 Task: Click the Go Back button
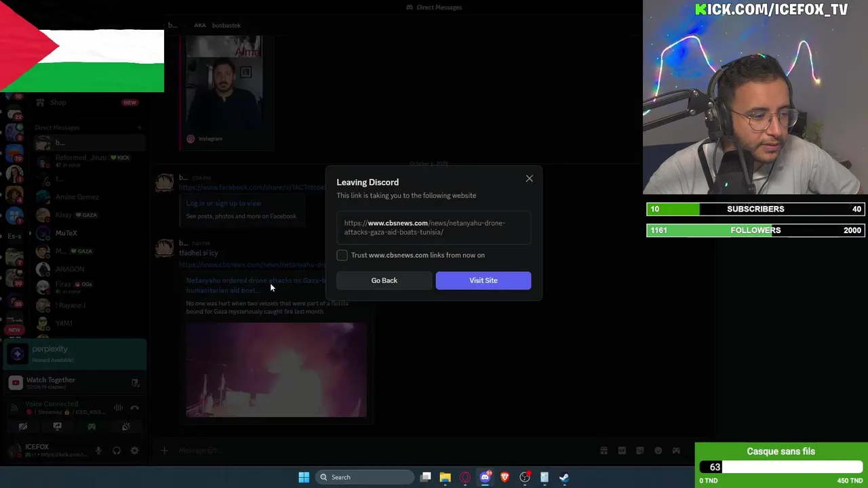(384, 281)
